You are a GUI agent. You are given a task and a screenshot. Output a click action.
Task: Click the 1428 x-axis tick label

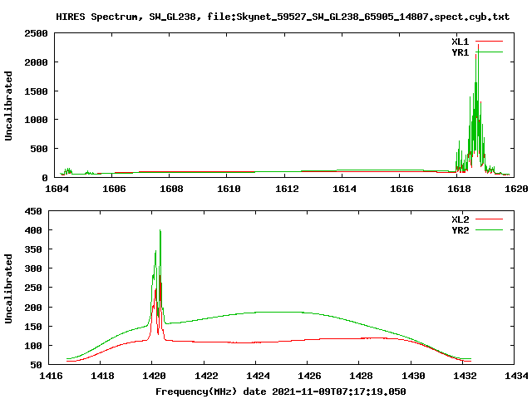click(x=362, y=376)
